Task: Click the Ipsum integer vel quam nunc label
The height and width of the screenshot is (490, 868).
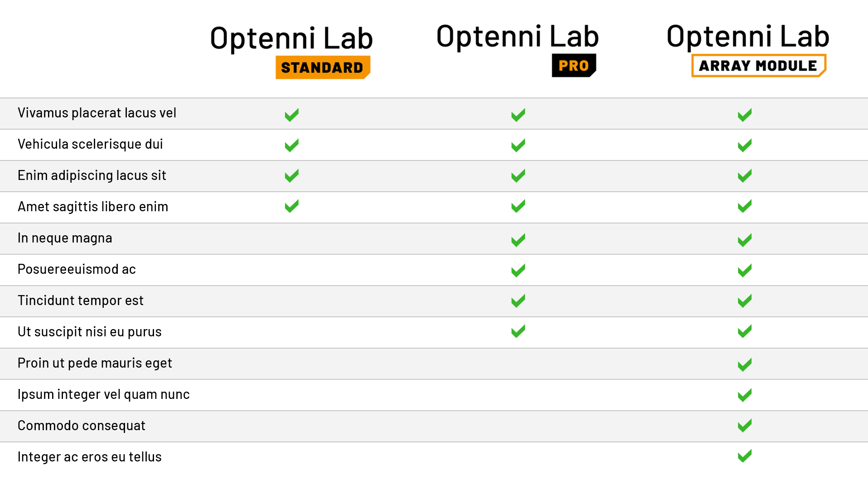Action: [x=103, y=394]
